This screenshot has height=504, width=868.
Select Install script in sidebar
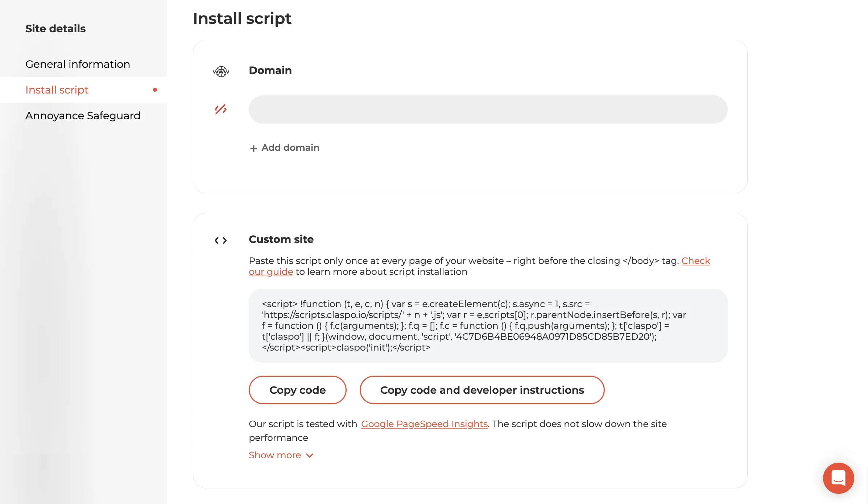[x=57, y=90]
